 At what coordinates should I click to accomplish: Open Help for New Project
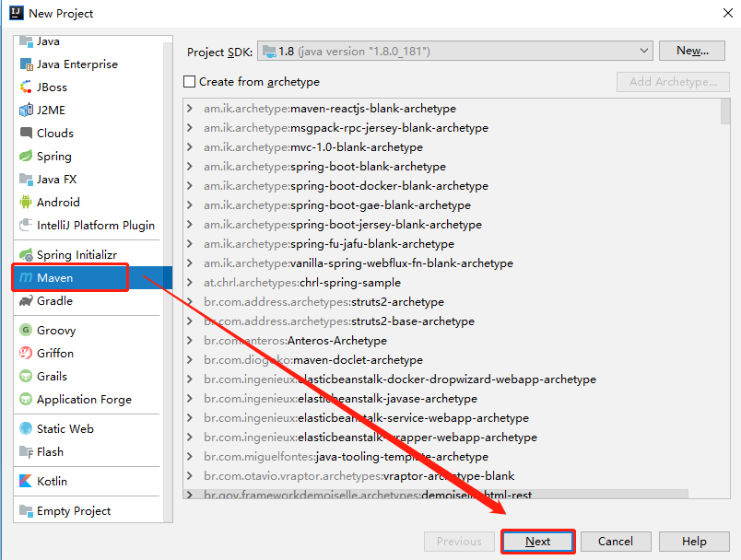click(694, 541)
